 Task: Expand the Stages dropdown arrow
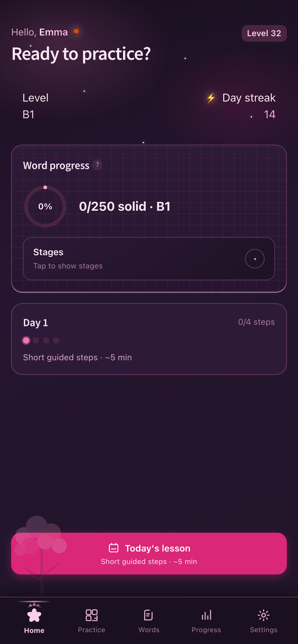[x=255, y=259]
